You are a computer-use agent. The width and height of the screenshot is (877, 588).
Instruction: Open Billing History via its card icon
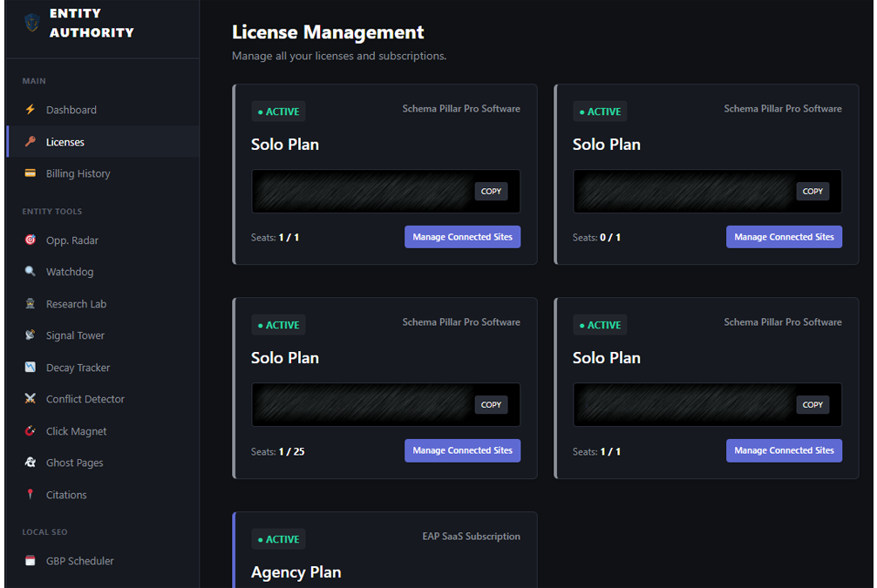[31, 173]
